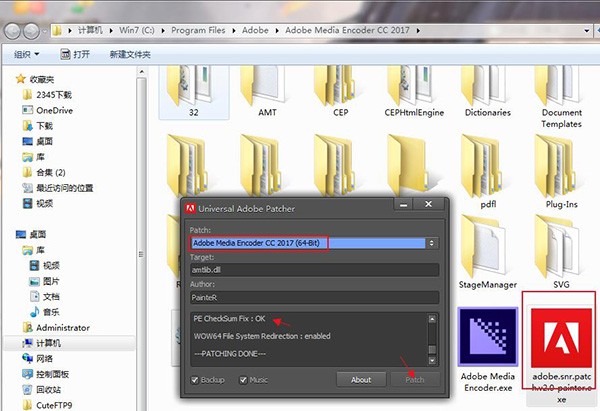Open the 组织 organize dropdown menu

[x=26, y=54]
